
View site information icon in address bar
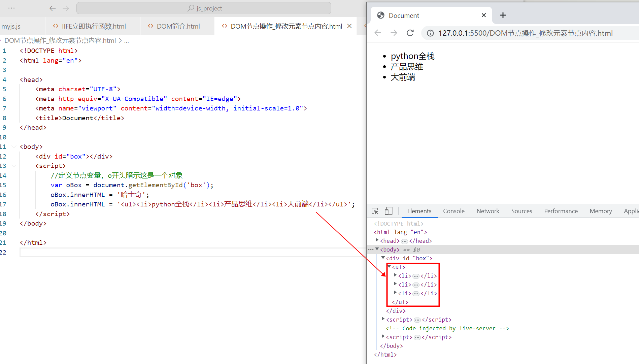tap(430, 33)
